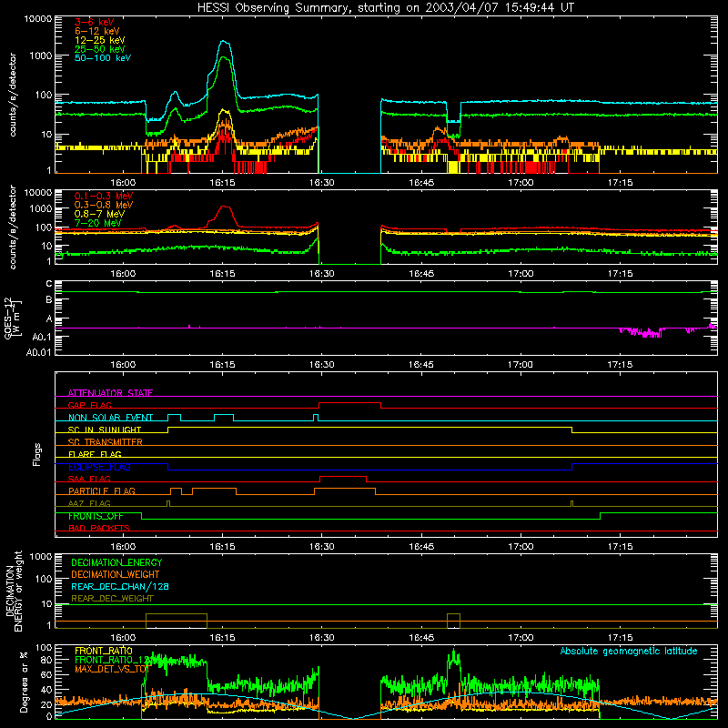Click the FLARE_FLAG label
The height and width of the screenshot is (728, 728).
coord(95,454)
